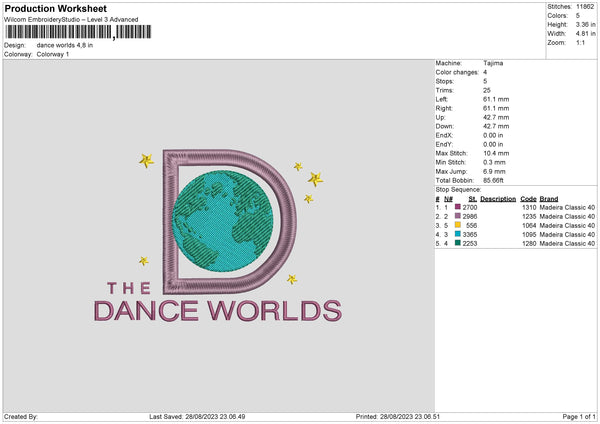The width and height of the screenshot is (600, 424).
Task: Click the barcode in the header
Action: click(78, 32)
